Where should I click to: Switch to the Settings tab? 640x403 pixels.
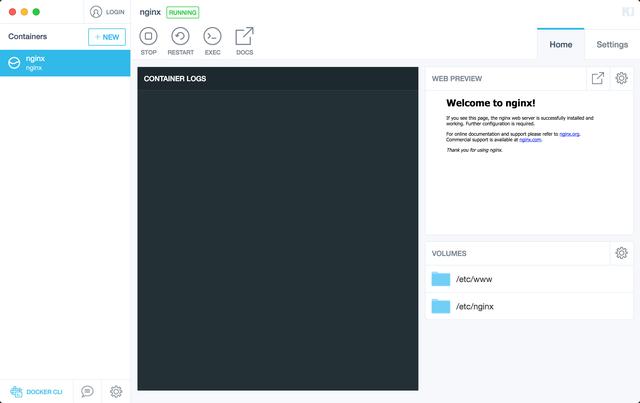[612, 45]
